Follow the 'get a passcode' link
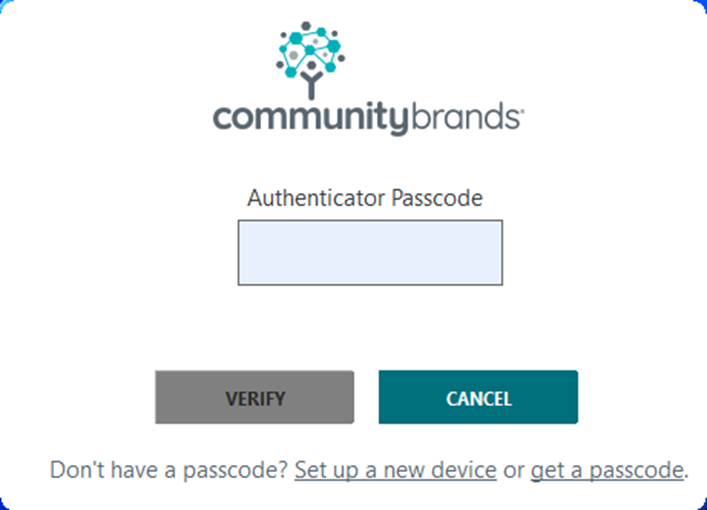The image size is (707, 510). 607,470
